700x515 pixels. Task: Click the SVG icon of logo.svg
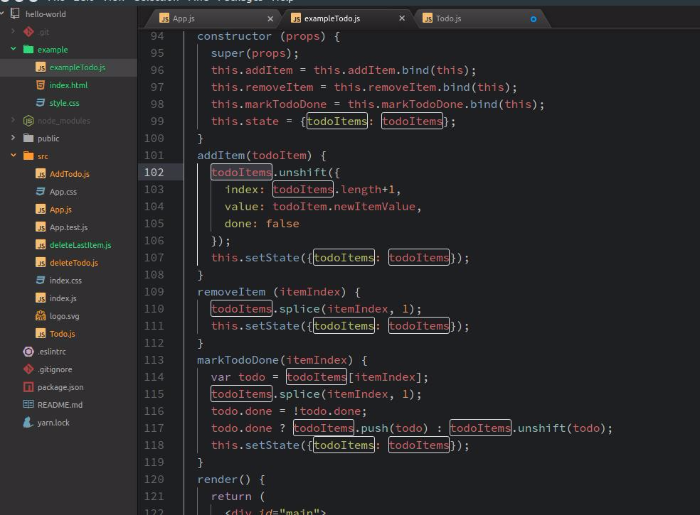pos(41,316)
